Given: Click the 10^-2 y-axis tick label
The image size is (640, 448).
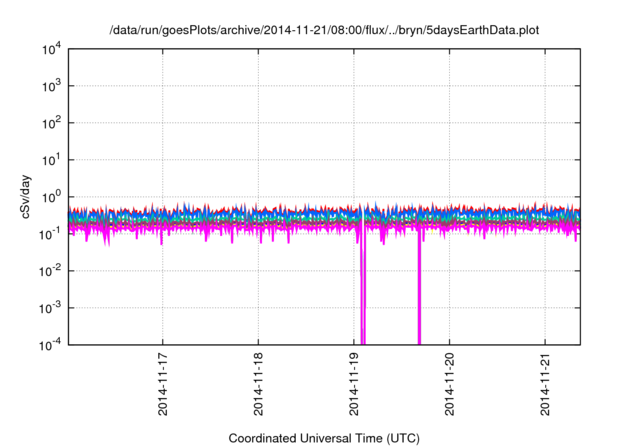Looking at the screenshot, I should [50, 271].
